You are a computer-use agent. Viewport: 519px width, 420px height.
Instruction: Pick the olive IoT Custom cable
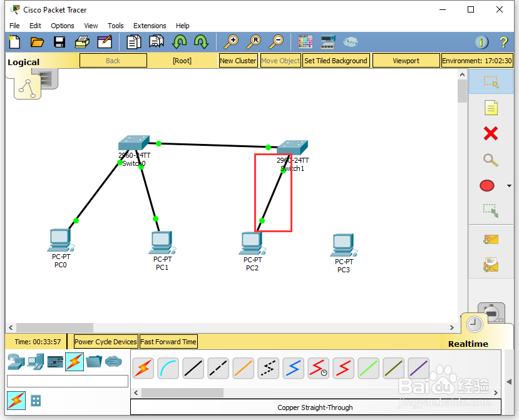pos(394,368)
